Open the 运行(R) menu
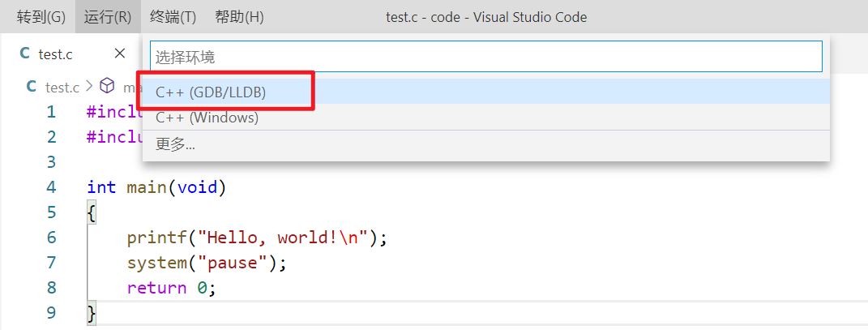This screenshot has width=868, height=330. [x=108, y=17]
